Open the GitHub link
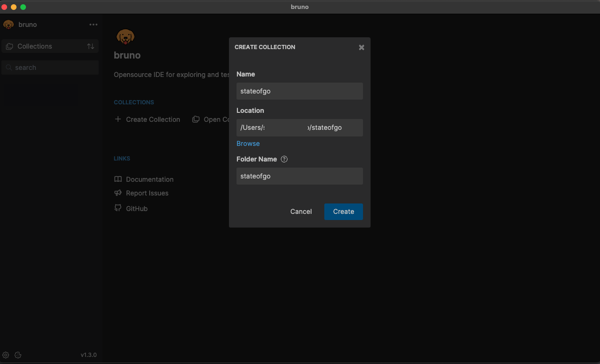Viewport: 600px width, 364px height. [x=137, y=209]
